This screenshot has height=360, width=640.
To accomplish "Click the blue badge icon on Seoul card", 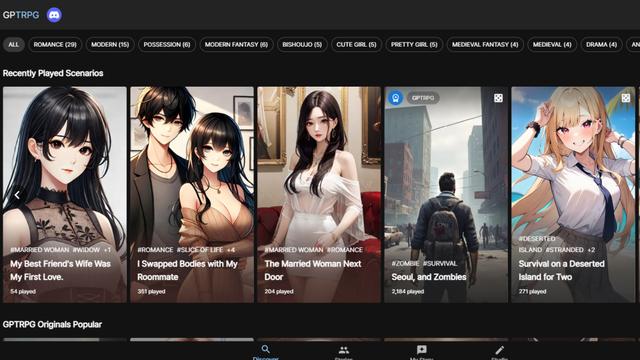I will click(x=395, y=98).
